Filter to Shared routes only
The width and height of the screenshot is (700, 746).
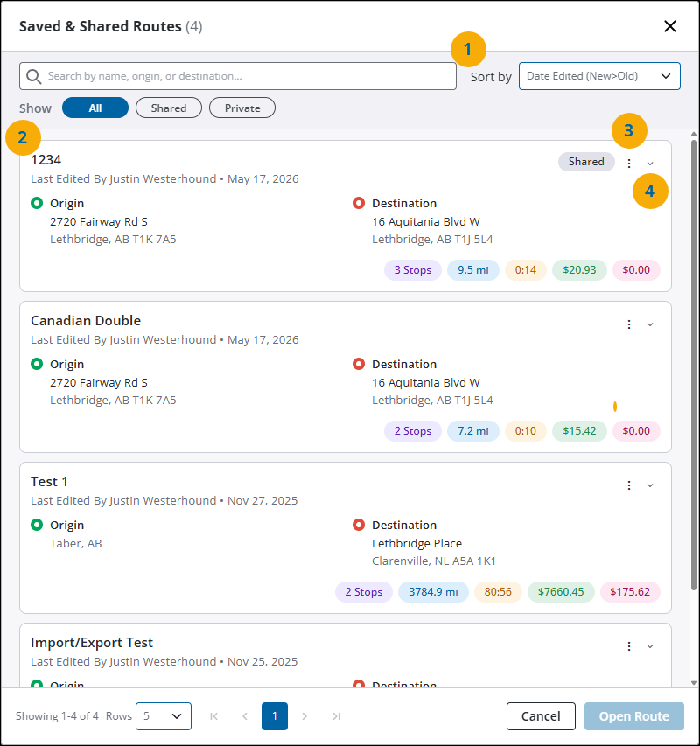tap(169, 108)
